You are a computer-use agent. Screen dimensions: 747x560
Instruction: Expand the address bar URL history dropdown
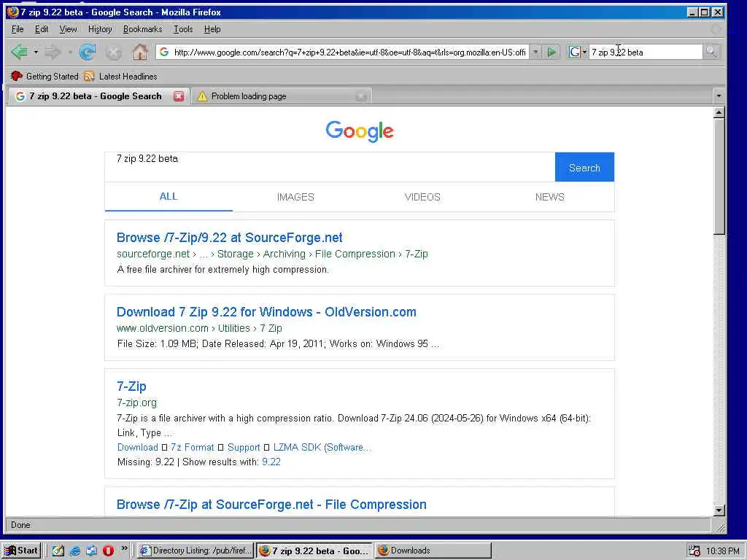click(535, 52)
